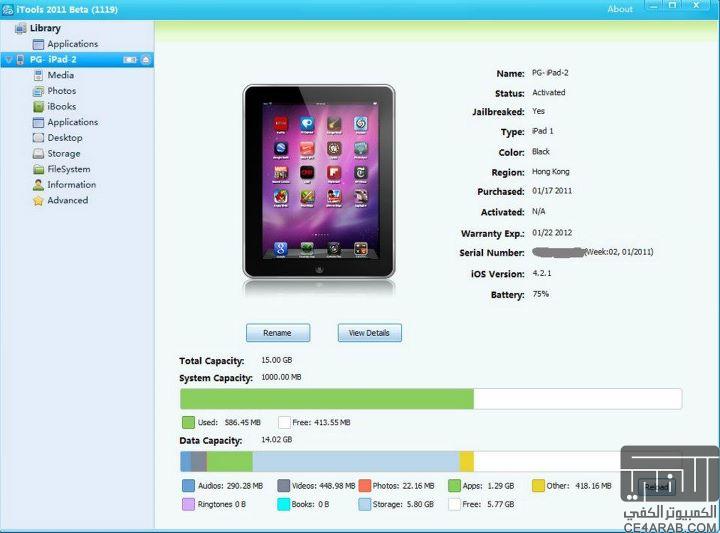Click the iPad device preview image
Screen dimensions: 720x533
[x=319, y=181]
